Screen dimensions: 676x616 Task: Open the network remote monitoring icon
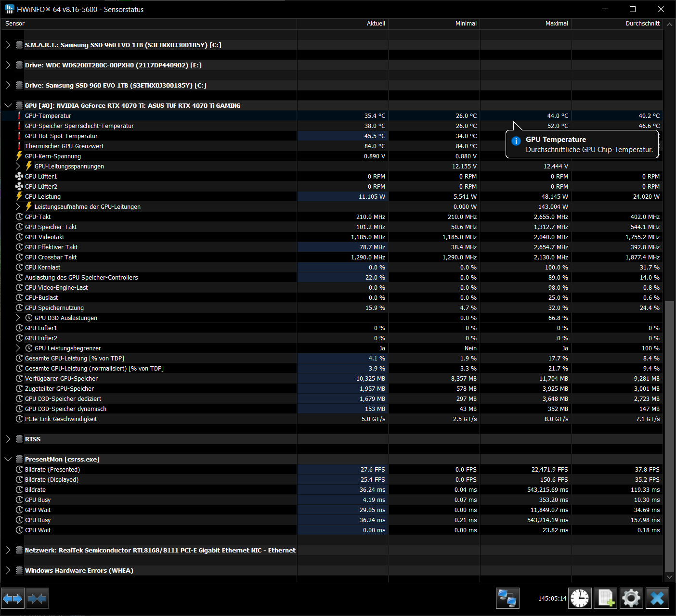click(507, 599)
